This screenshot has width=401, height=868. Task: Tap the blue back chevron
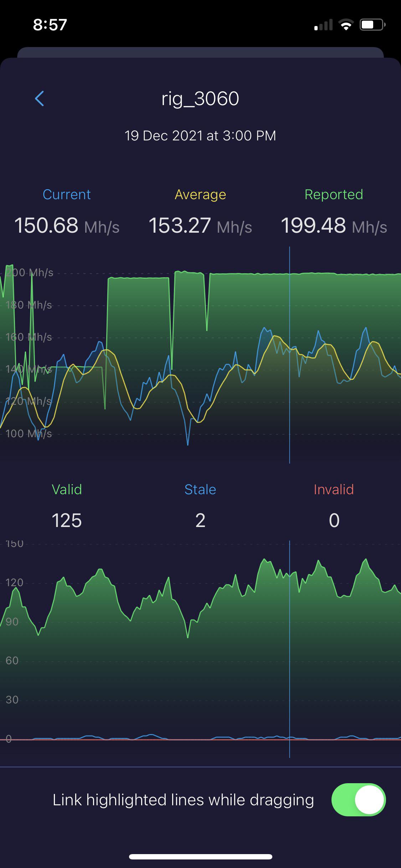(40, 99)
